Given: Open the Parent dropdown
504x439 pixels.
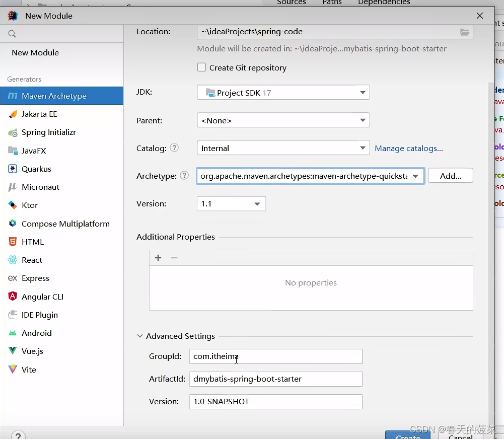Looking at the screenshot, I should 283,120.
